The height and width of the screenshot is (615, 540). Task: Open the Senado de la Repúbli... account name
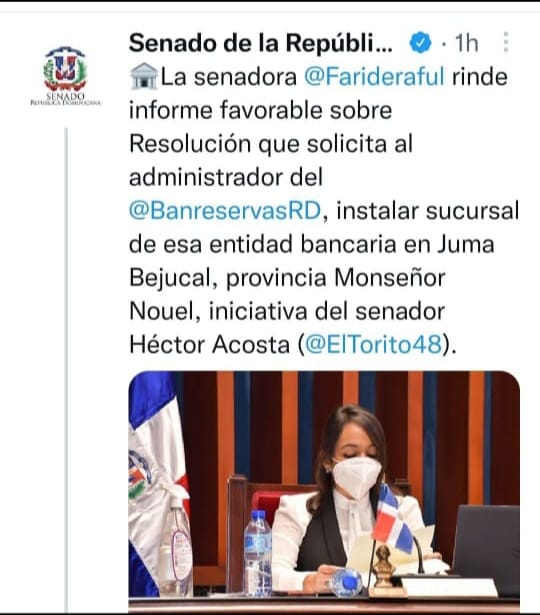pos(260,42)
